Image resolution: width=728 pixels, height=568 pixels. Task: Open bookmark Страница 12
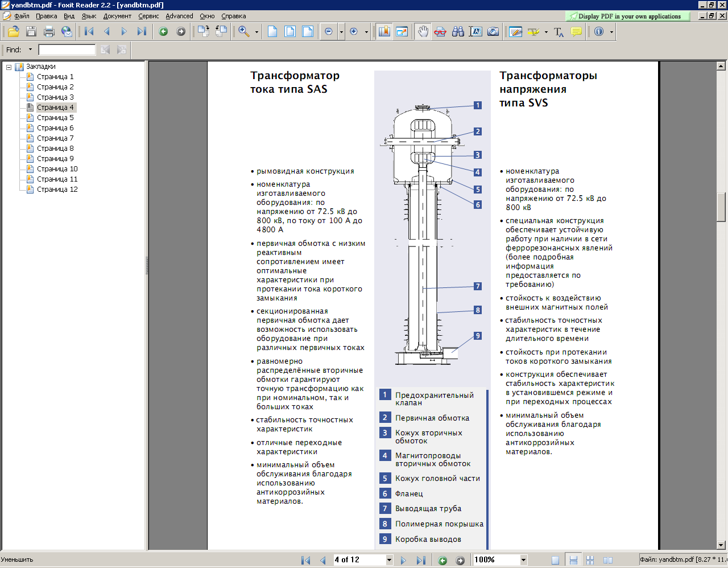coord(57,190)
